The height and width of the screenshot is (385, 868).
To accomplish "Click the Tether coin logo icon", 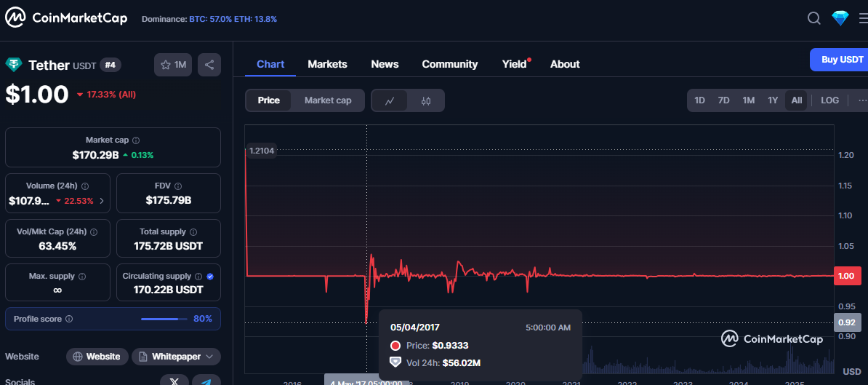I will pos(14,65).
